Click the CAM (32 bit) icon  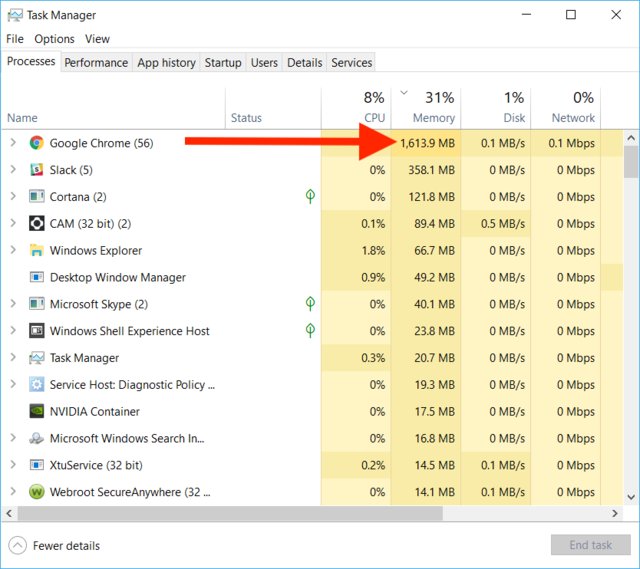tap(37, 224)
